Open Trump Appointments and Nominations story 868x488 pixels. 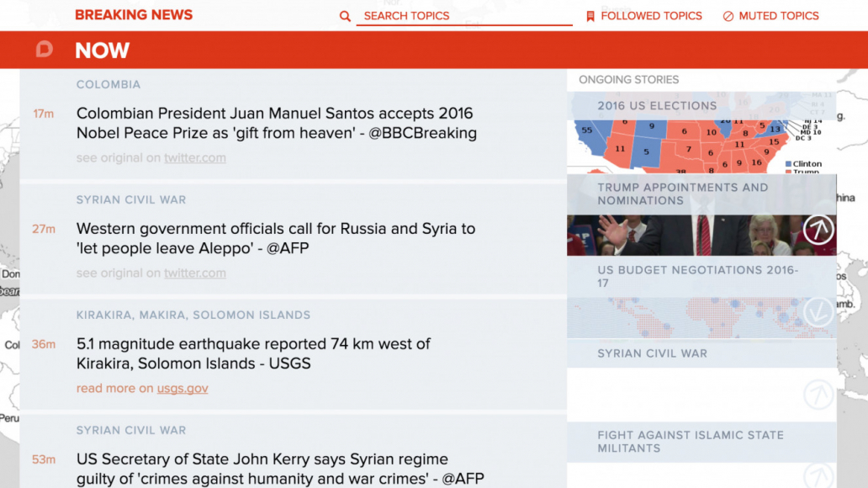683,194
